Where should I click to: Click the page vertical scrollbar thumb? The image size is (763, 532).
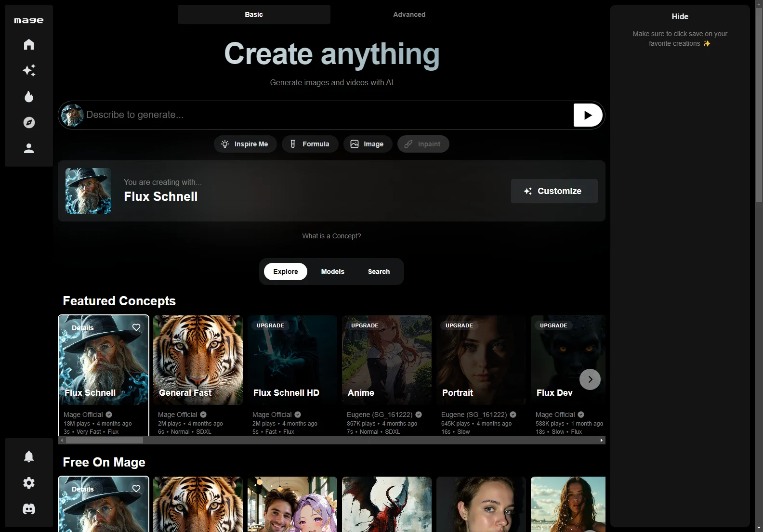pos(759,105)
